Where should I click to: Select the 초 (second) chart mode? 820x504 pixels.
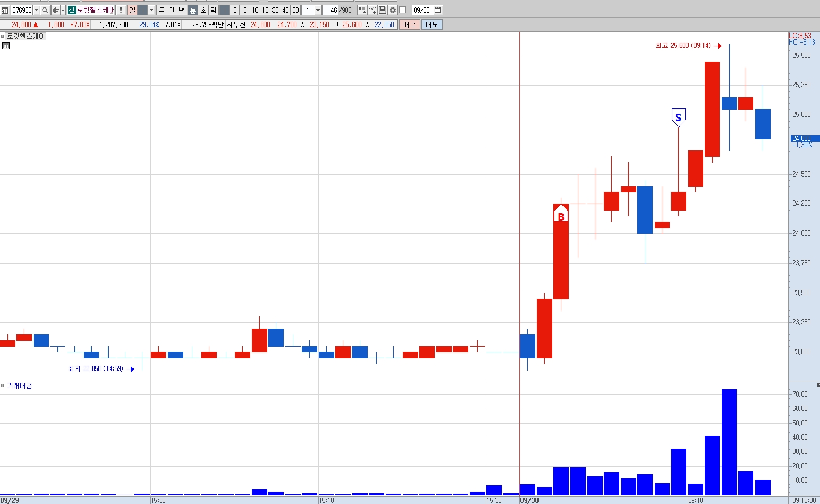tap(203, 10)
